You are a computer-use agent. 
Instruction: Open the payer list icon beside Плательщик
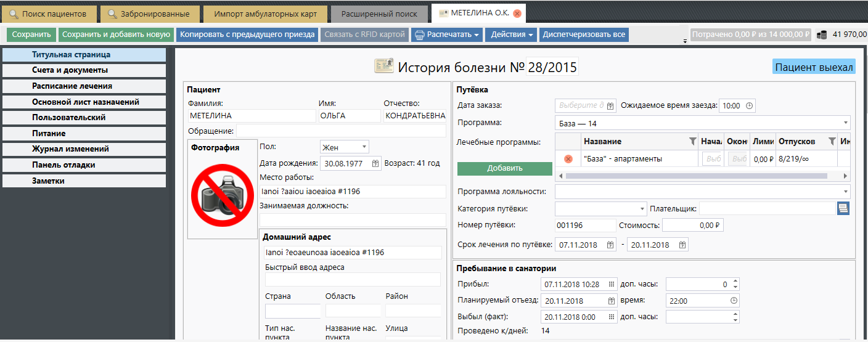[843, 209]
